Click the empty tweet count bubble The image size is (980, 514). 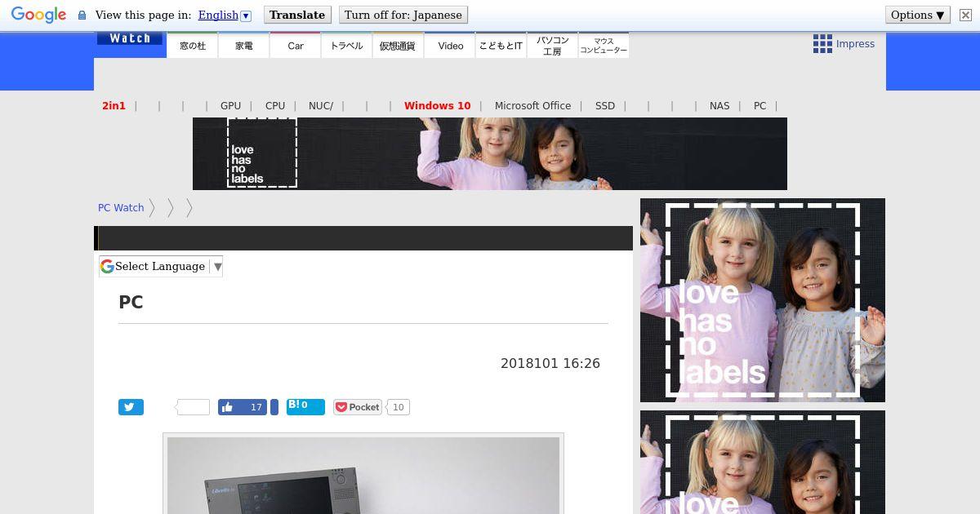tap(194, 407)
